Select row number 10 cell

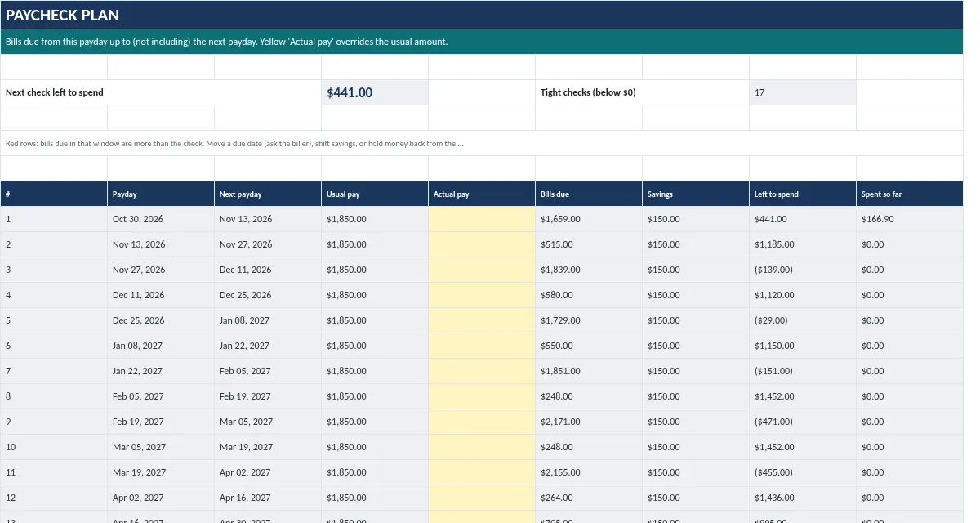tap(54, 447)
